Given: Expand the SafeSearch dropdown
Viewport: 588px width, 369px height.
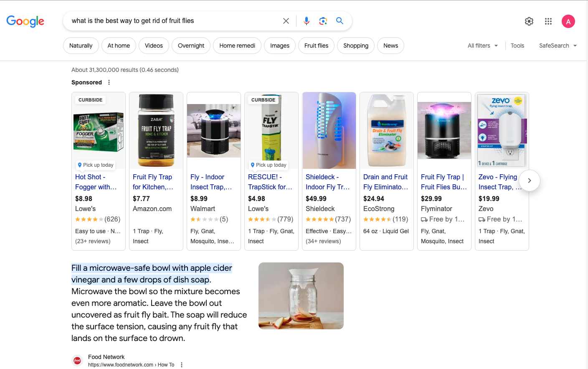Looking at the screenshot, I should pos(558,46).
